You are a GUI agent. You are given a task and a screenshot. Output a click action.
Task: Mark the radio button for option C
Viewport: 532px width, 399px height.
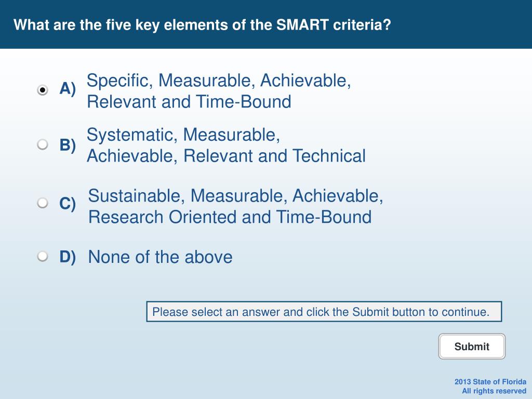[x=43, y=203]
